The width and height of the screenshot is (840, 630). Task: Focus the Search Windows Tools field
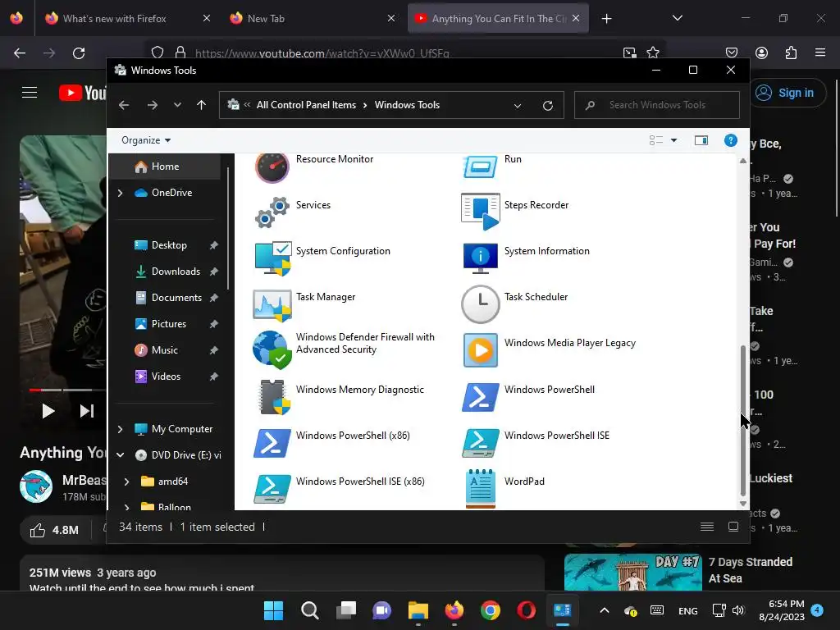[x=657, y=105]
